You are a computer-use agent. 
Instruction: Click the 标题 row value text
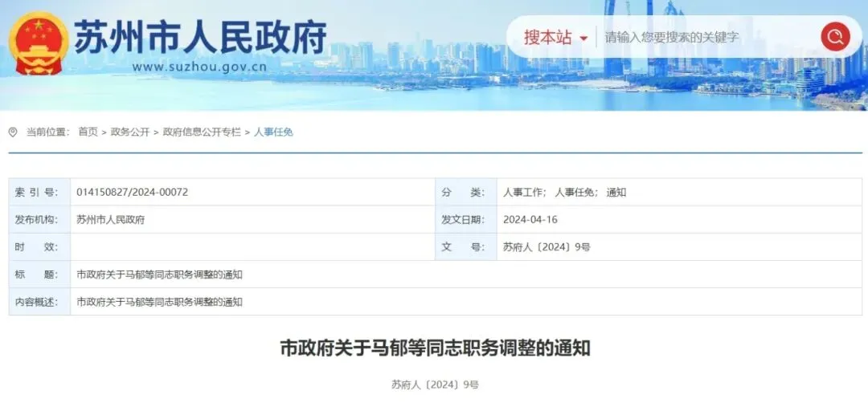pyautogui.click(x=159, y=275)
